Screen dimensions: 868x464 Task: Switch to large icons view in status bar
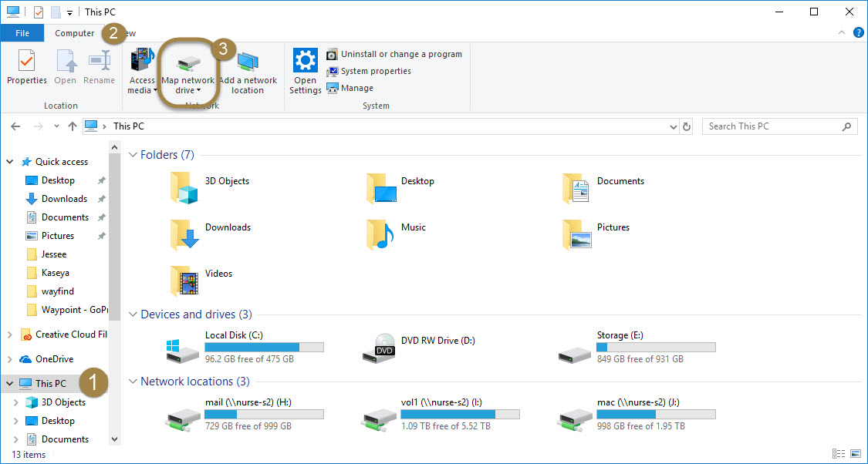856,454
